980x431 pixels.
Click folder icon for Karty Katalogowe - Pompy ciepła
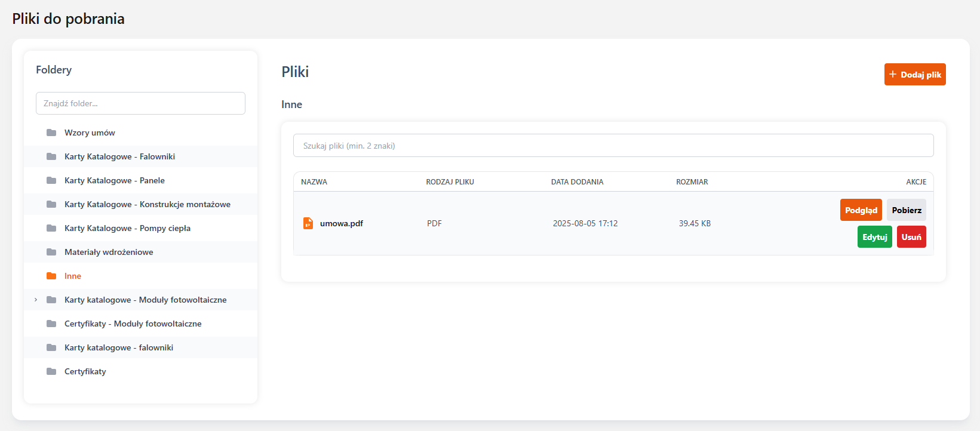coord(51,228)
